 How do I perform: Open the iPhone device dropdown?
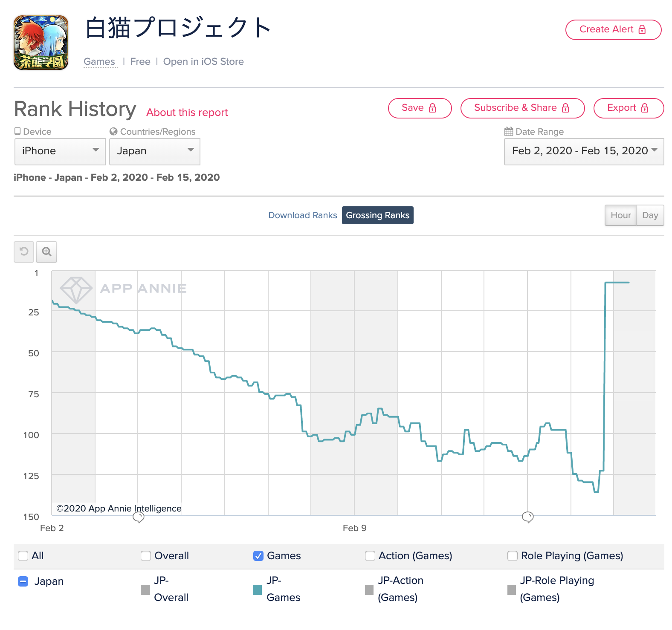pos(60,151)
